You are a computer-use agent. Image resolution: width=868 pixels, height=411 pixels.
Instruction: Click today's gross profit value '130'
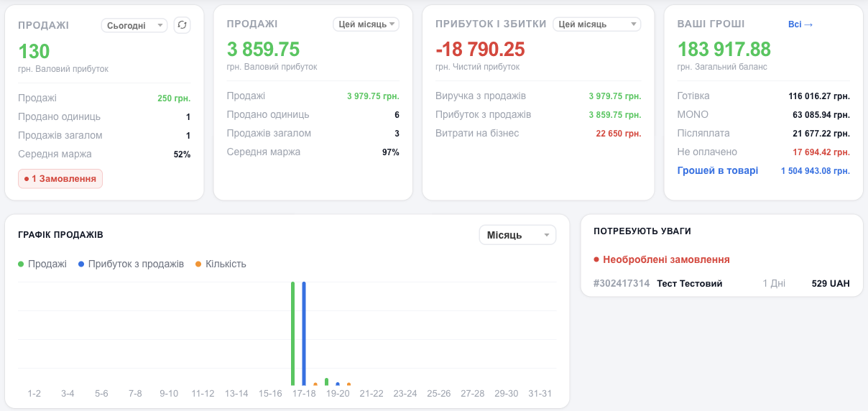point(34,52)
